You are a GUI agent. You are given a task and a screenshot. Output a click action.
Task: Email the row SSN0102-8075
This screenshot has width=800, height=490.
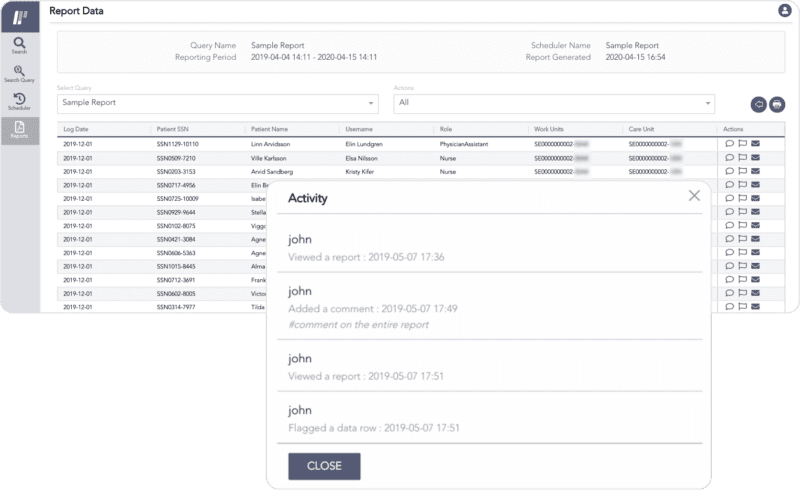[x=756, y=225]
